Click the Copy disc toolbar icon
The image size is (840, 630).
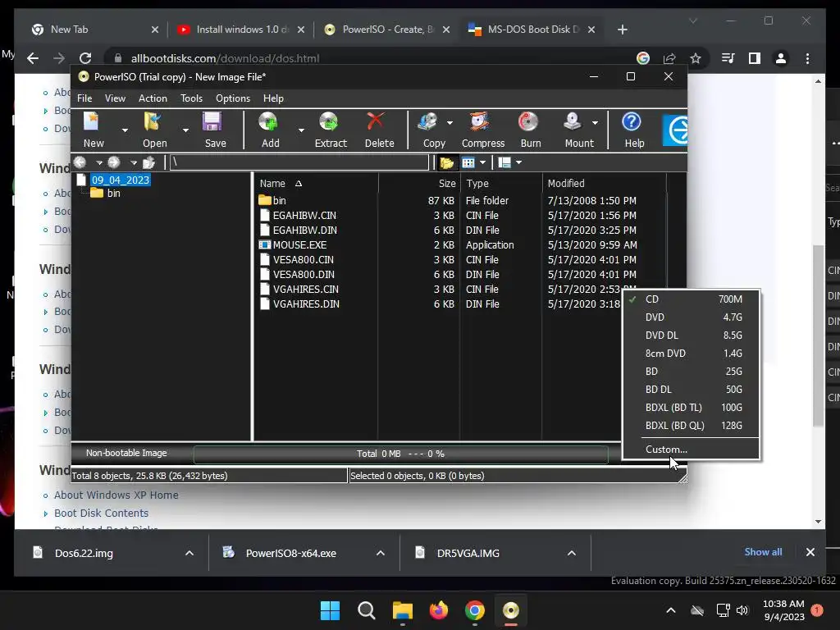pos(427,122)
